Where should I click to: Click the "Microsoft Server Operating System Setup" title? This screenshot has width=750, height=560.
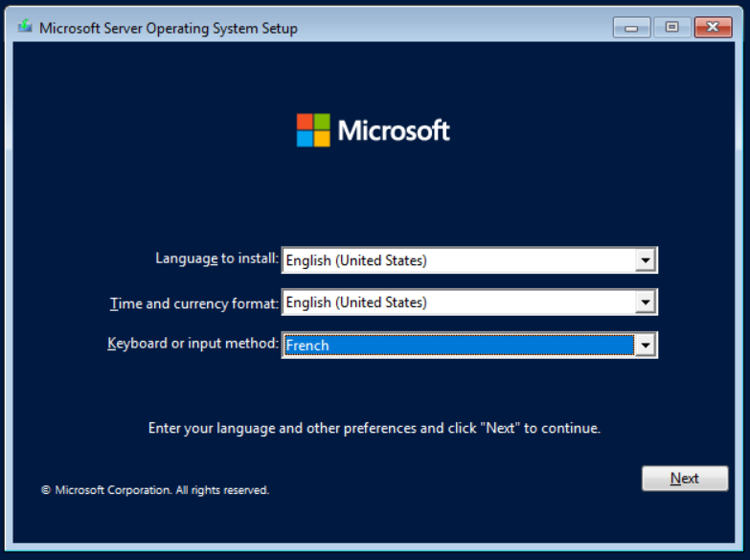[169, 28]
